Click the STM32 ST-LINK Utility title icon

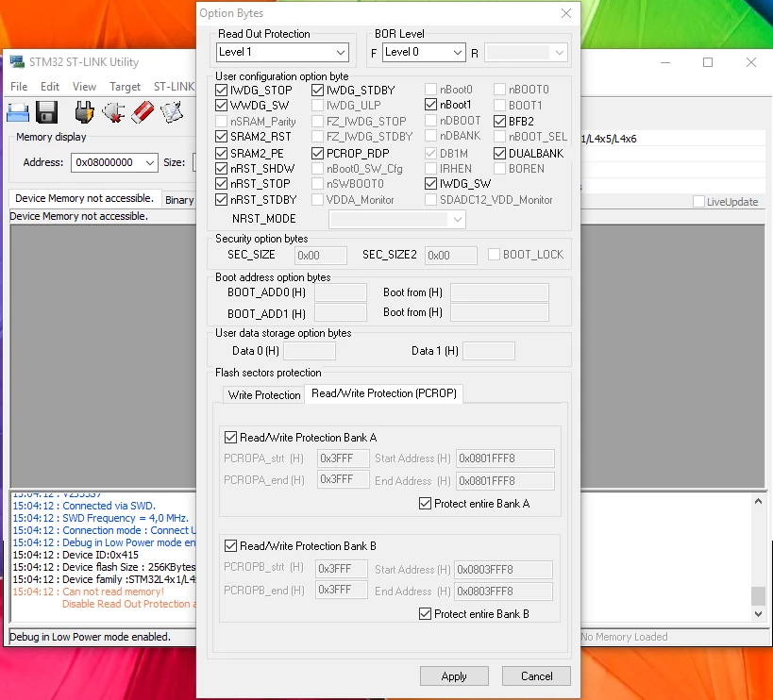pyautogui.click(x=17, y=62)
